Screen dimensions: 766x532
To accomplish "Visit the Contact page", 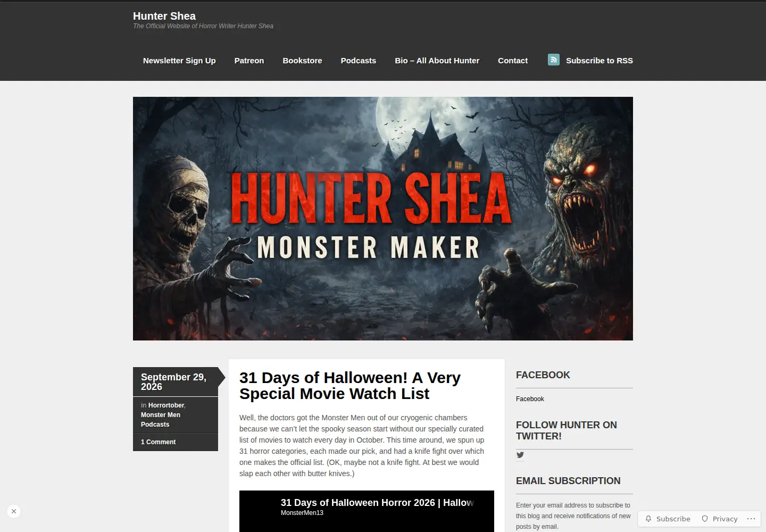I will [x=513, y=61].
